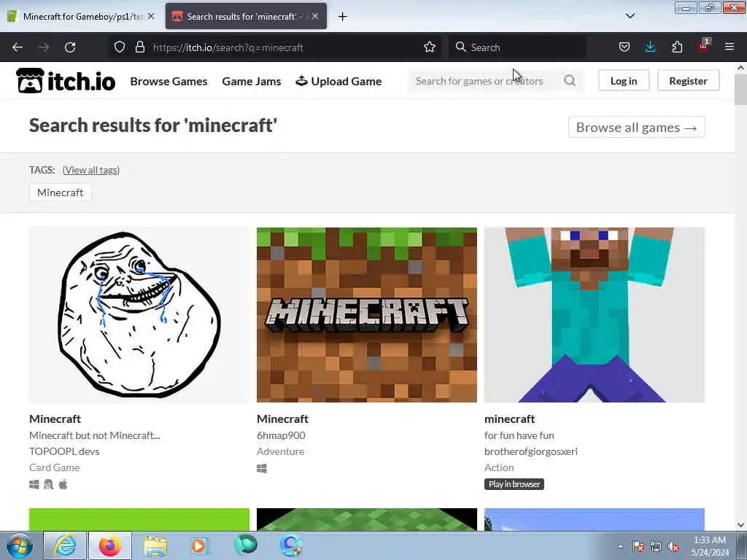The width and height of the screenshot is (747, 560).
Task: Bookmark this page with the star icon
Action: coord(430,47)
